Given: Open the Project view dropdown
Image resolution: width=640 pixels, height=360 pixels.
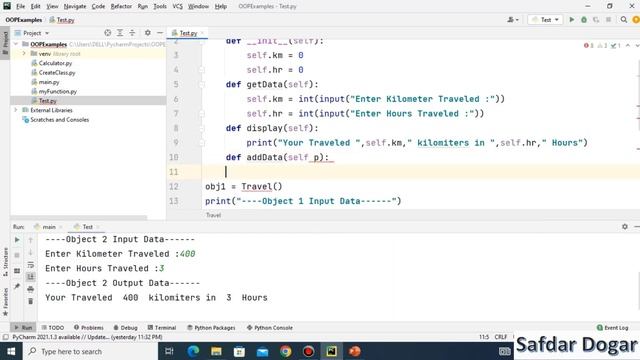Looking at the screenshot, I should point(32,33).
